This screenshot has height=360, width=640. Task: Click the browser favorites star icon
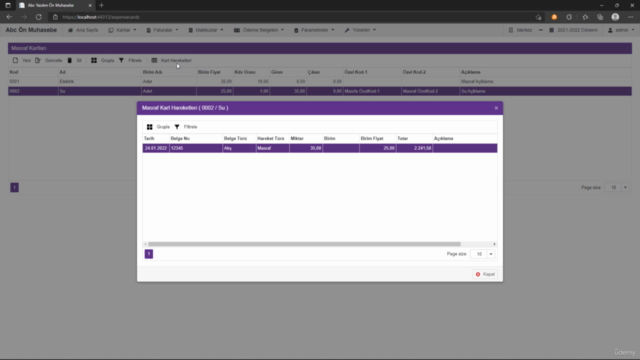tap(585, 17)
